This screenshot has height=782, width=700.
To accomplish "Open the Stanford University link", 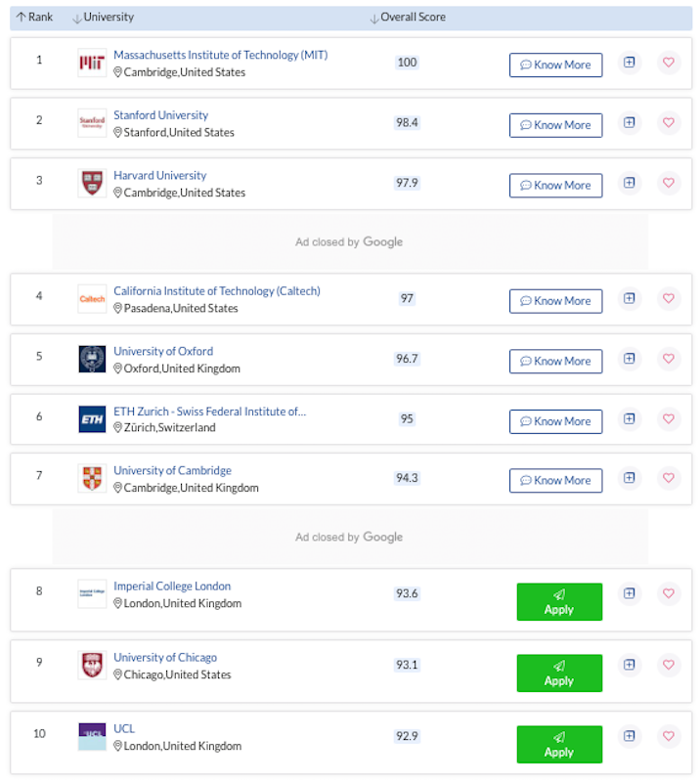I will click(160, 115).
